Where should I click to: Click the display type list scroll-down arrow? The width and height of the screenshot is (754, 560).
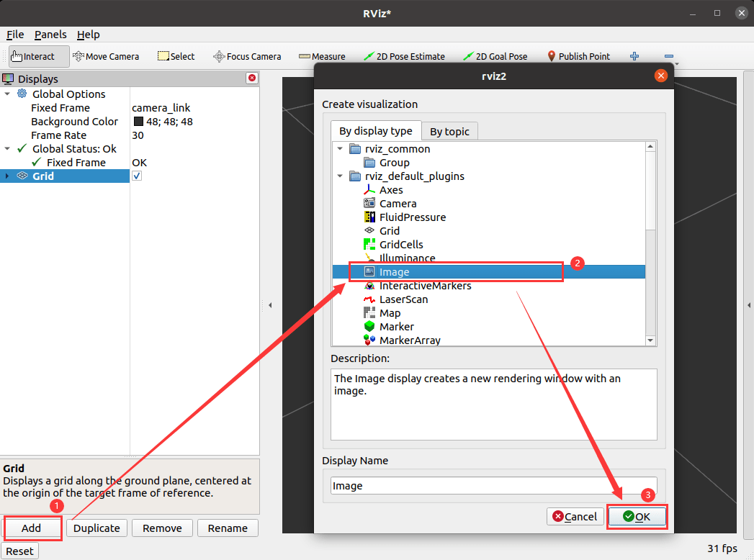[650, 340]
